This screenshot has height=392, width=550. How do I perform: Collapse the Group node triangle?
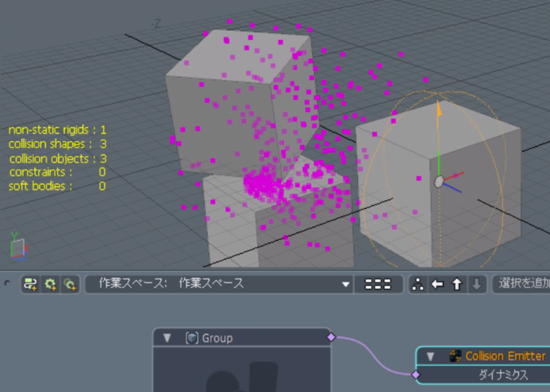pyautogui.click(x=168, y=338)
